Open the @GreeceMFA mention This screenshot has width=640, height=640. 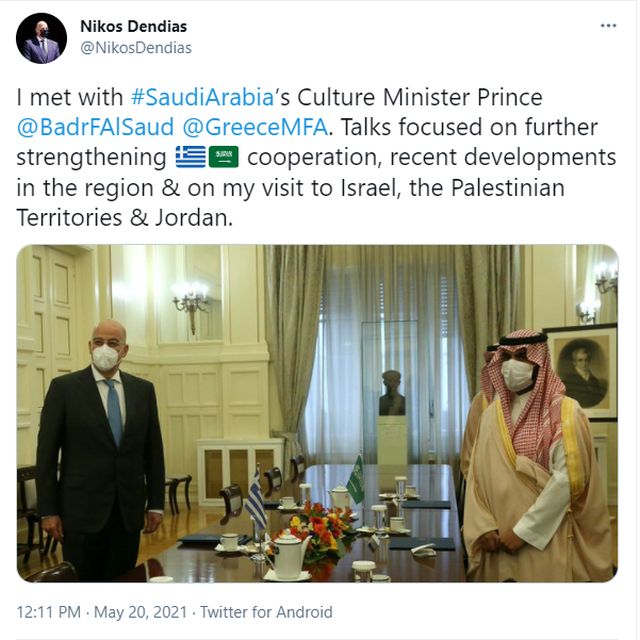255,127
